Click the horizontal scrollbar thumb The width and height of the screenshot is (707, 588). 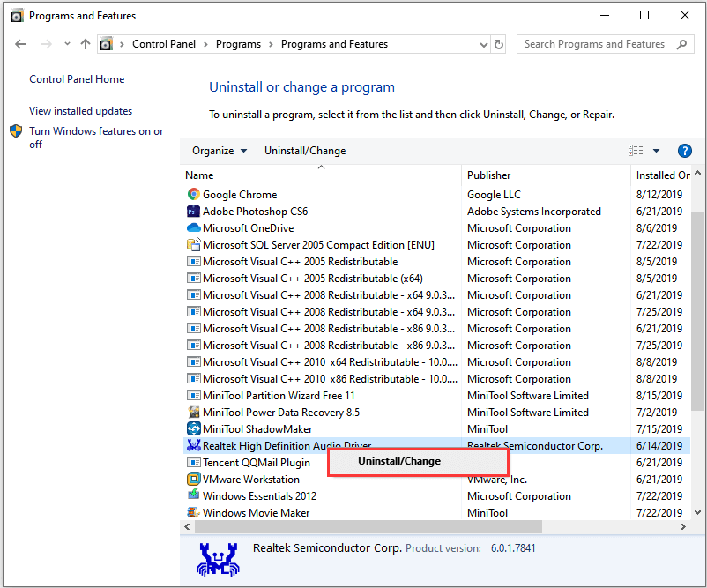pyautogui.click(x=368, y=526)
